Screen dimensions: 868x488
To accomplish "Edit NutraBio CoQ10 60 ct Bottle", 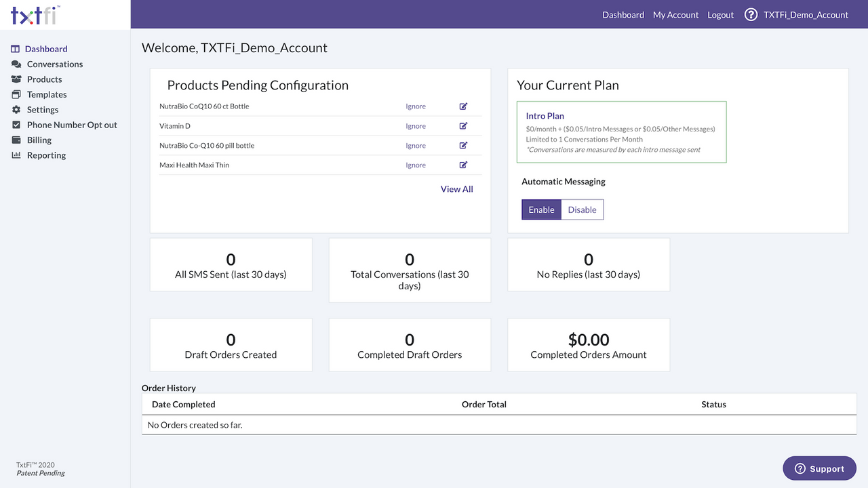I will 463,106.
